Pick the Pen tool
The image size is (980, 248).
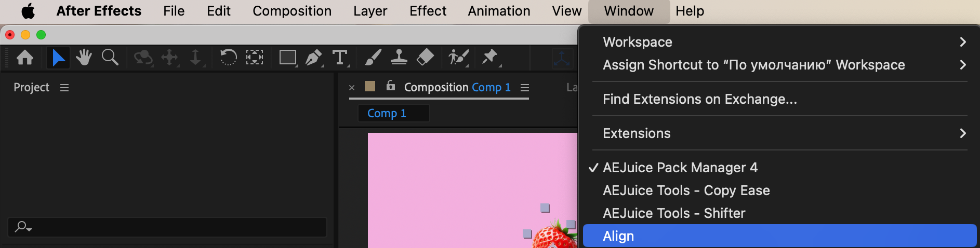(313, 57)
